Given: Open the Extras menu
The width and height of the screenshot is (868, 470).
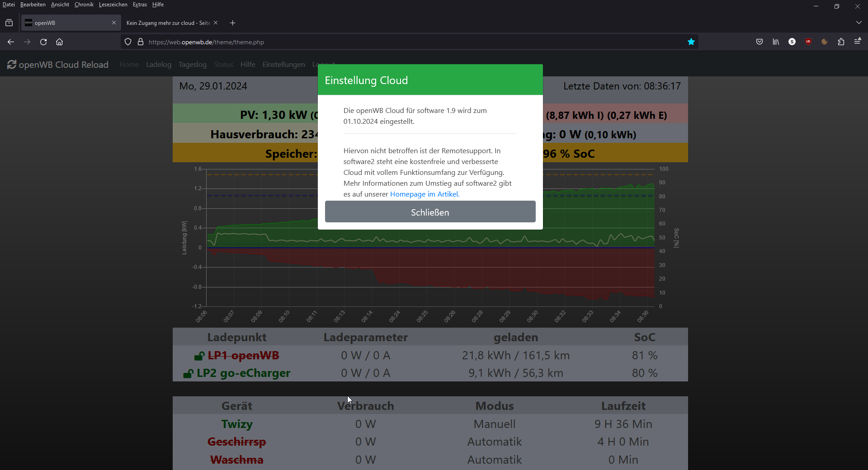Looking at the screenshot, I should tap(140, 5).
